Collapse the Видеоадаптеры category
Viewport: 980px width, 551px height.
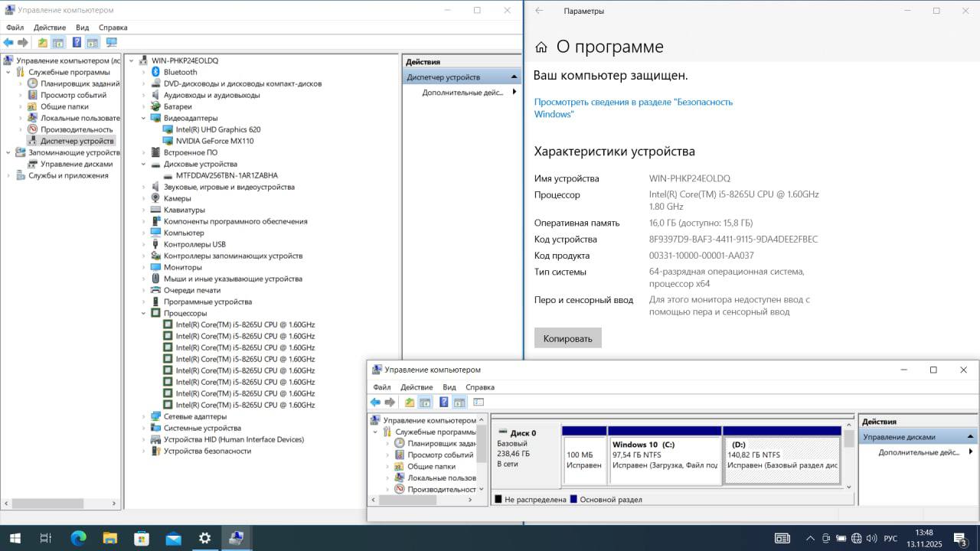click(143, 118)
